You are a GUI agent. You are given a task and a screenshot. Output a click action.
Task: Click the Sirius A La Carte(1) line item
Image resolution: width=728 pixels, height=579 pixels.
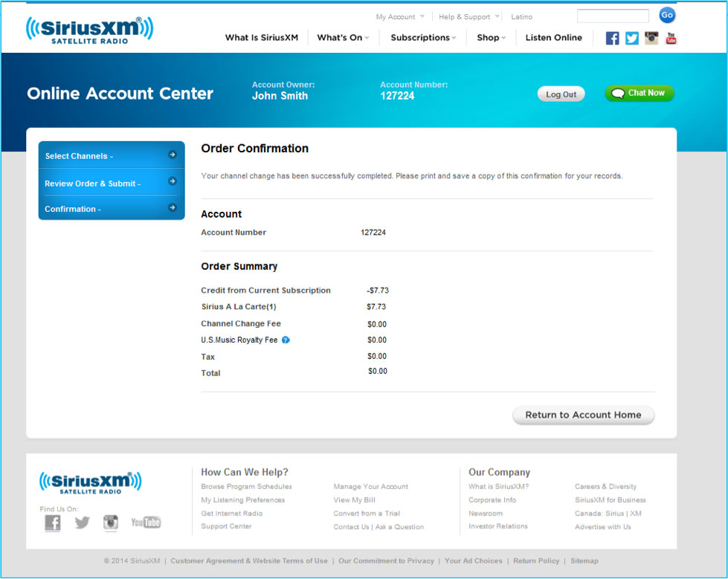pos(239,307)
